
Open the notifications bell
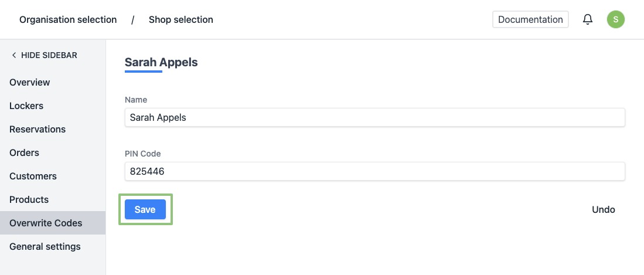coord(588,20)
